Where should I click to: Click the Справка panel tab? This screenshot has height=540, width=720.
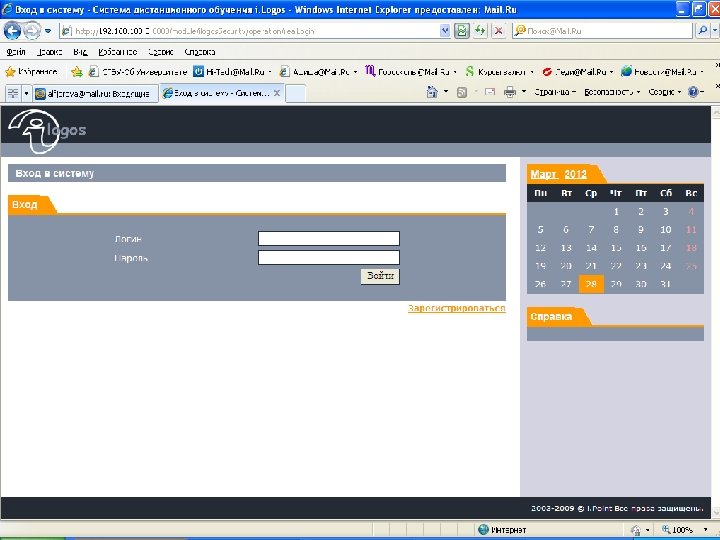pyautogui.click(x=552, y=316)
